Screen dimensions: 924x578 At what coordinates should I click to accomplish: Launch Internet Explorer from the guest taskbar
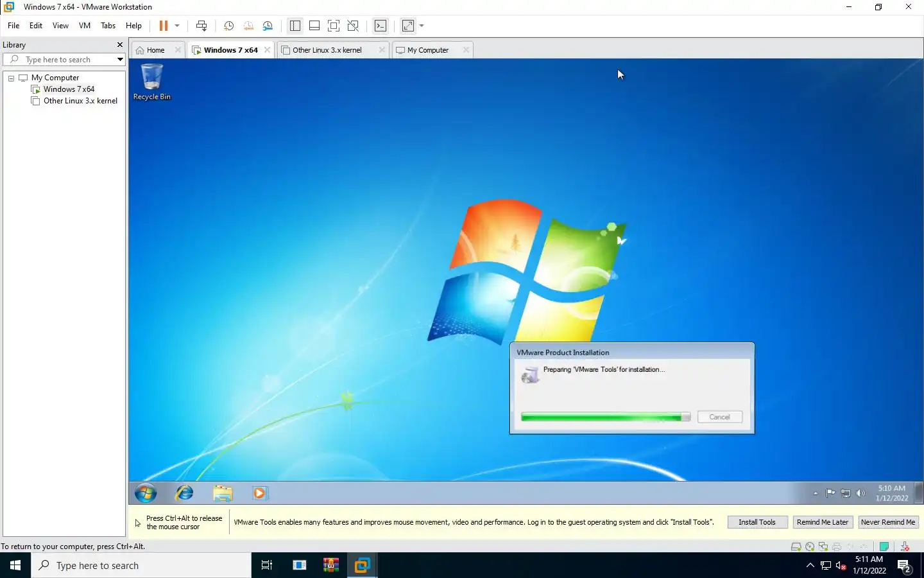point(185,493)
